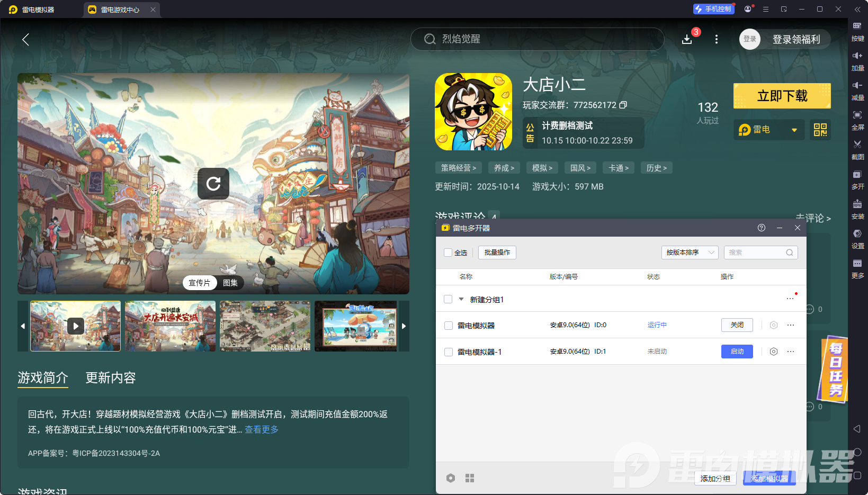This screenshot has height=495, width=868.
Task: Click 启动 for 雷电模拟器-1
Action: pos(737,352)
